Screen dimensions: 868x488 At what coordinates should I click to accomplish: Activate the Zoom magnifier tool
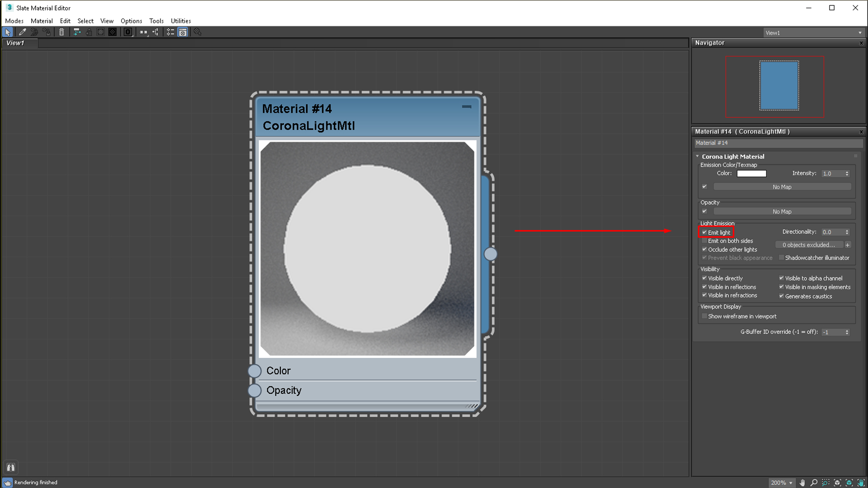(814, 483)
